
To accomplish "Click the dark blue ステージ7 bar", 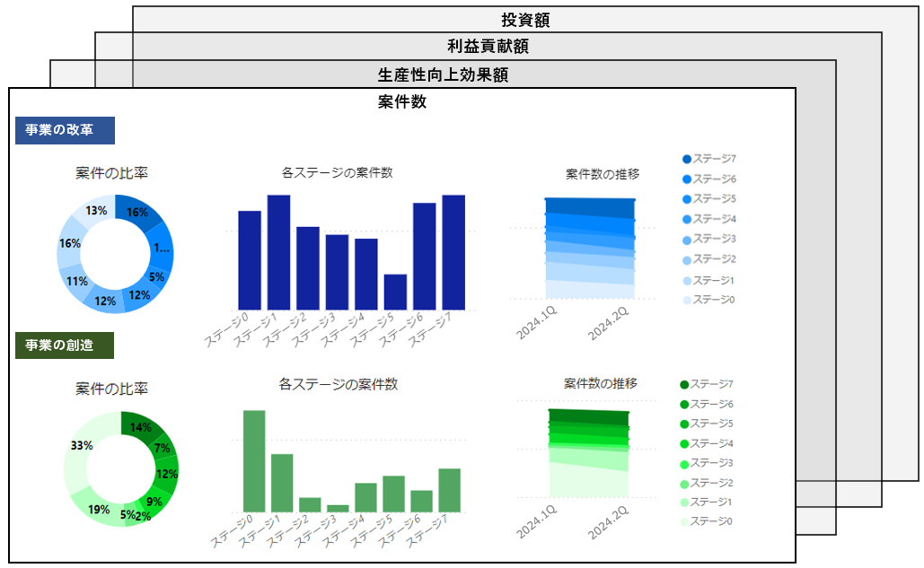I will point(453,252).
